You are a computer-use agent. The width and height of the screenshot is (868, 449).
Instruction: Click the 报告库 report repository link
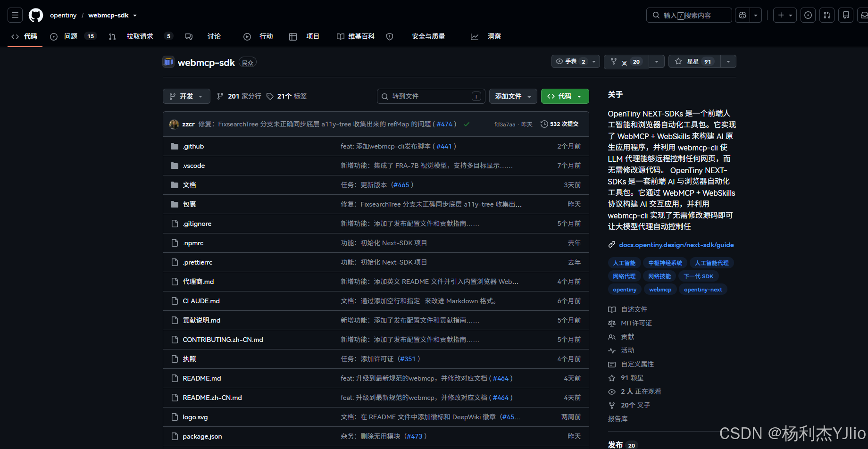point(618,419)
